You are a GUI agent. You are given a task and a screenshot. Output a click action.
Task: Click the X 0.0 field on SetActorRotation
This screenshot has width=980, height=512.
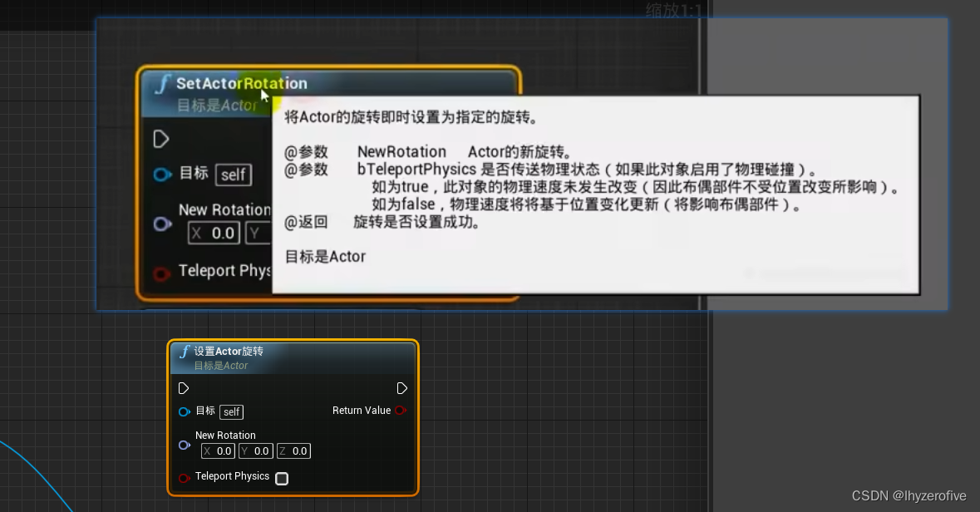click(214, 233)
